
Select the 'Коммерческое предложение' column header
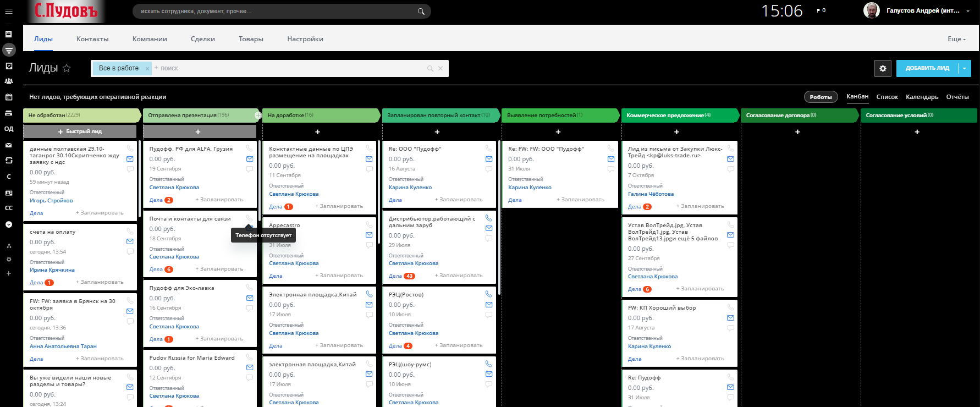click(680, 115)
